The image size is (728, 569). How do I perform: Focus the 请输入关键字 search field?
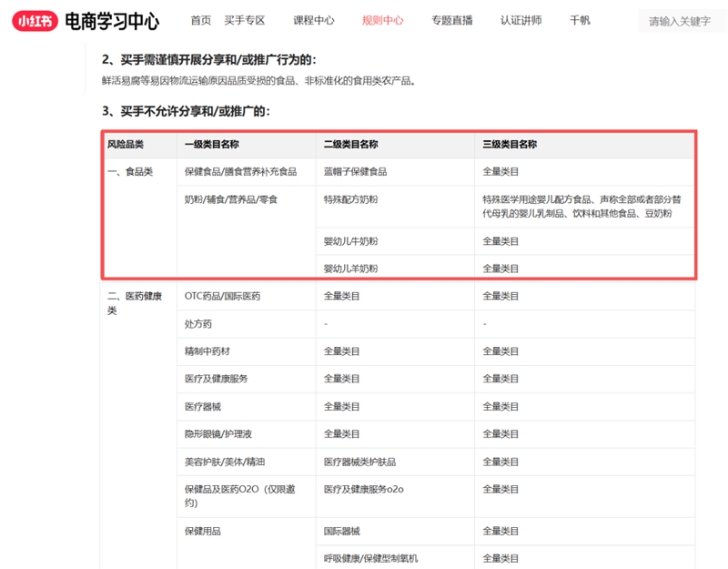(x=681, y=21)
